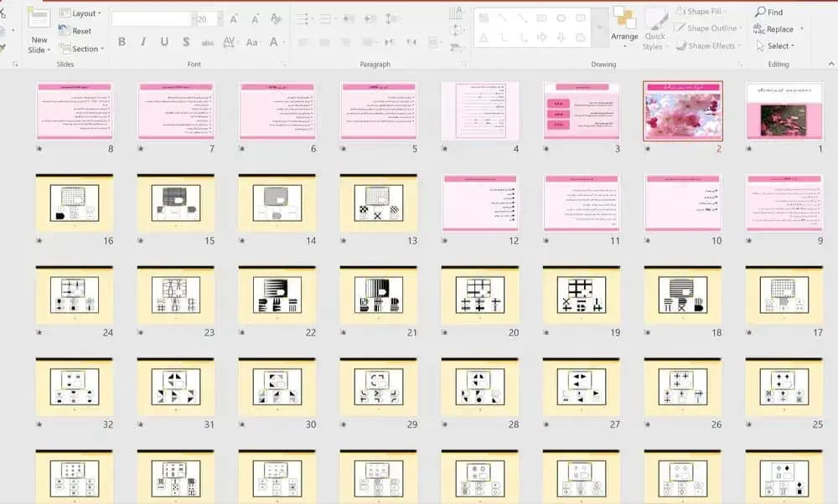Open the Change Case Aa option
Image resolution: width=838 pixels, height=504 pixels.
click(252, 42)
